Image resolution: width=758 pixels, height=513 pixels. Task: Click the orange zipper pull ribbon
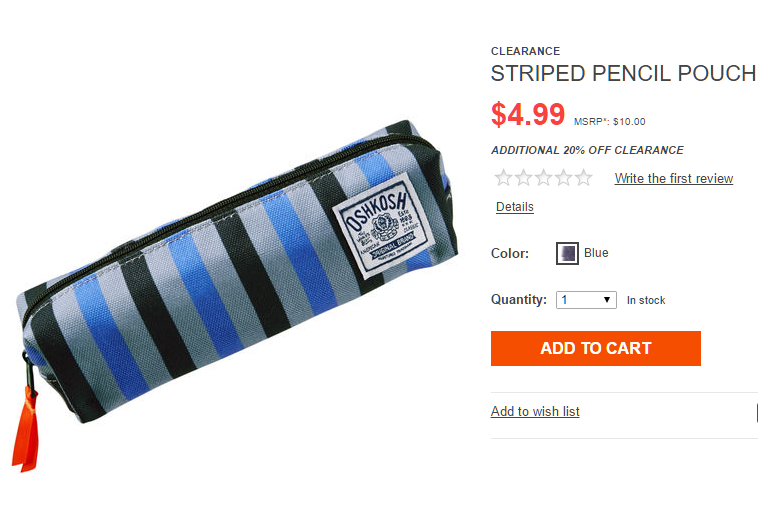pyautogui.click(x=25, y=429)
